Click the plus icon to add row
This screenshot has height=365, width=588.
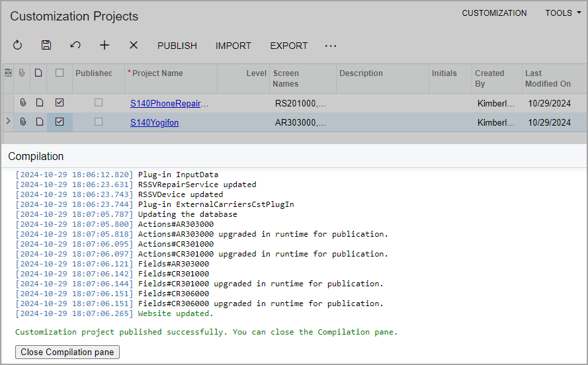tap(105, 46)
